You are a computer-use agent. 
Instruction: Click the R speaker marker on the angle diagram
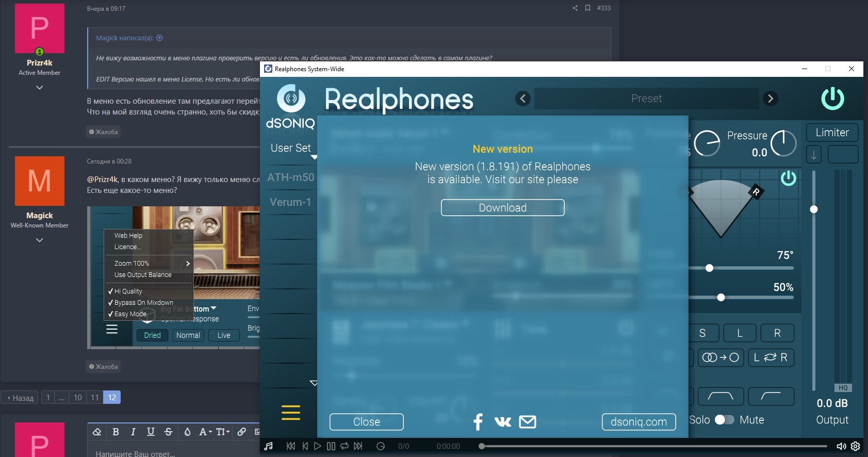756,192
